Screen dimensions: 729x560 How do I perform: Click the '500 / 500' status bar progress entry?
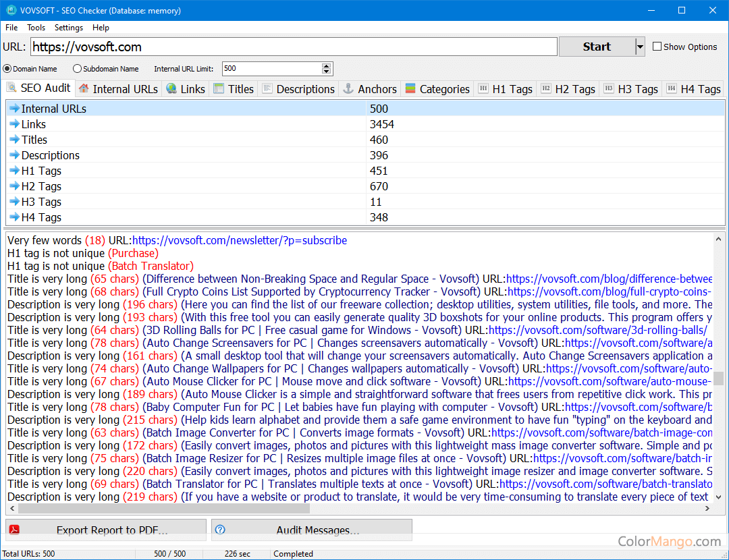coord(169,553)
